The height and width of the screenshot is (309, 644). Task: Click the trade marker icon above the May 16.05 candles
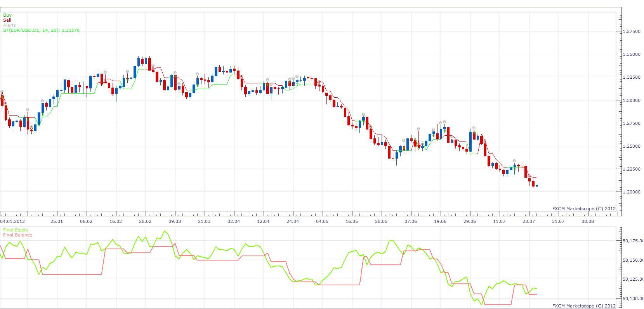tap(363, 114)
